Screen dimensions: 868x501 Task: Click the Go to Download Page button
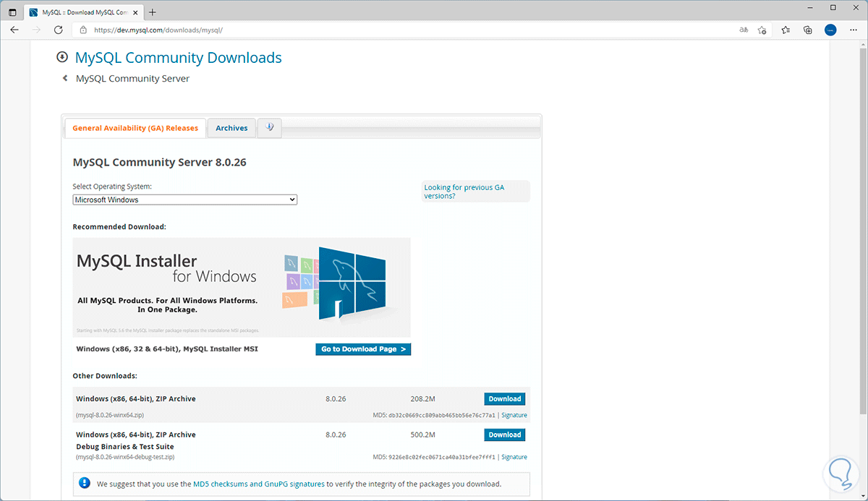point(363,349)
